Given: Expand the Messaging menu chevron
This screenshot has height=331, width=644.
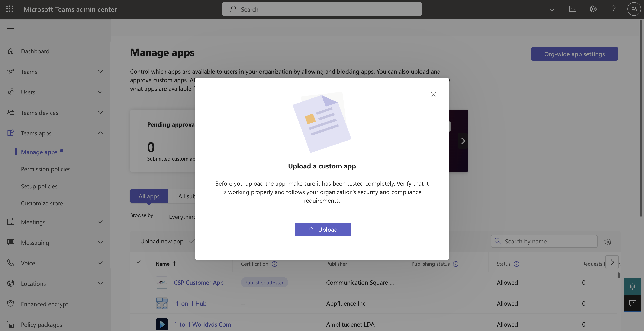Looking at the screenshot, I should tap(100, 242).
